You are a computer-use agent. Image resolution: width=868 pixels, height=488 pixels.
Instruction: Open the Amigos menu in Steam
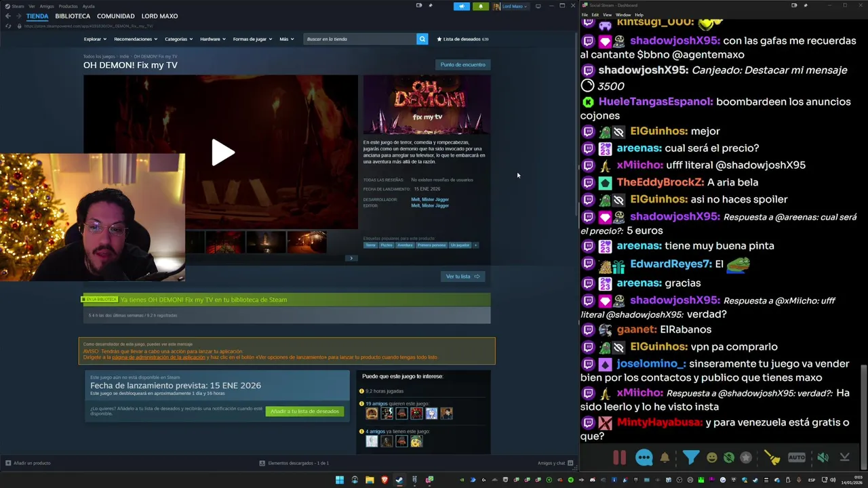click(x=47, y=6)
